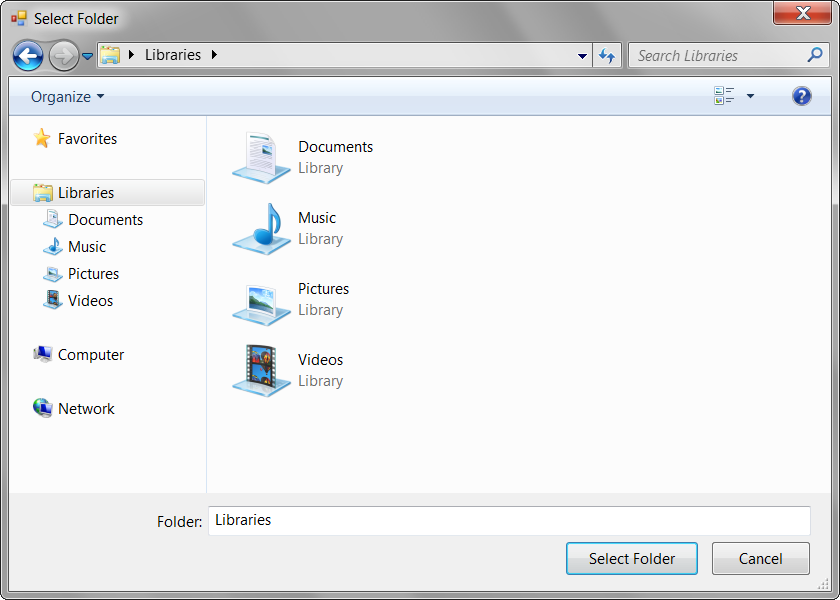Click the Back navigation arrow button
The image size is (840, 600).
[28, 56]
